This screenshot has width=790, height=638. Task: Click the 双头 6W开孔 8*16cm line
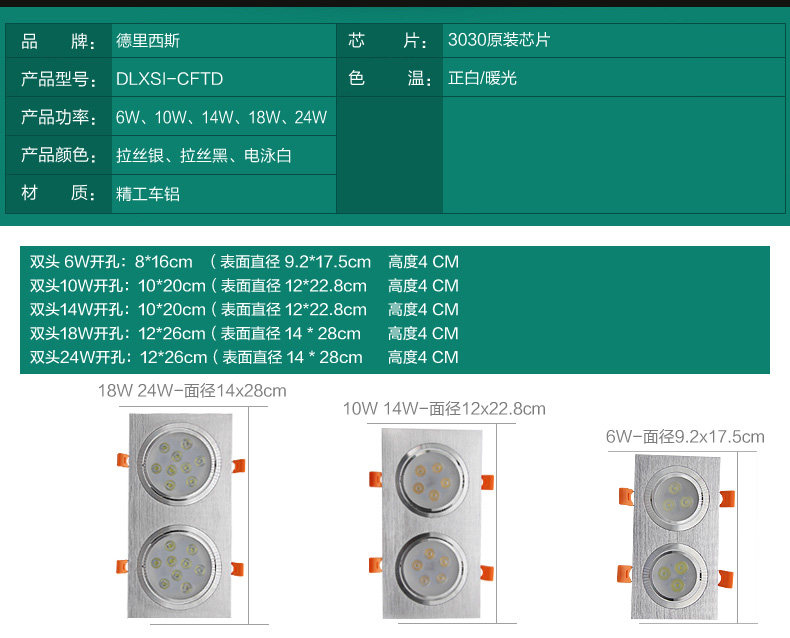(x=244, y=262)
